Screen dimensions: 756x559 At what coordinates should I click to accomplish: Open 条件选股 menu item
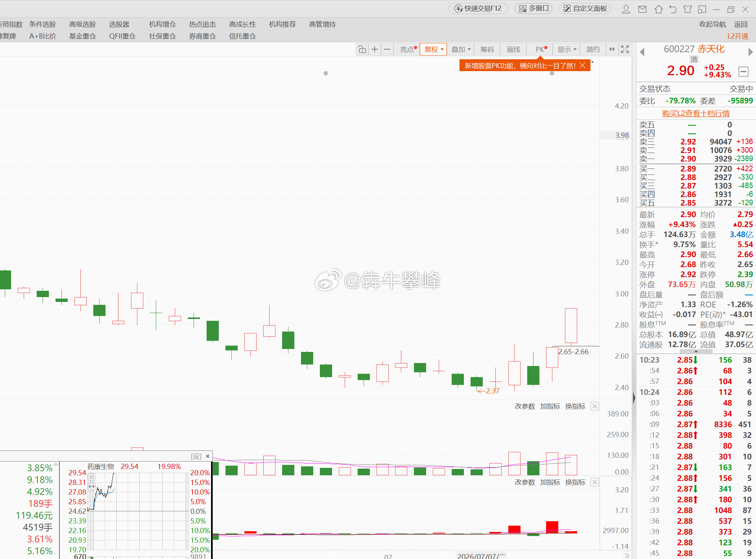[x=43, y=24]
